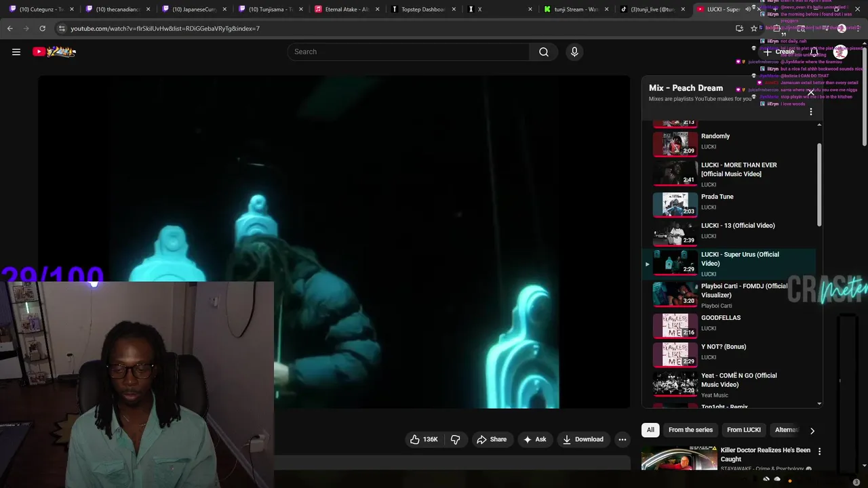Mute audio on the LUCKI tab

pyautogui.click(x=748, y=9)
